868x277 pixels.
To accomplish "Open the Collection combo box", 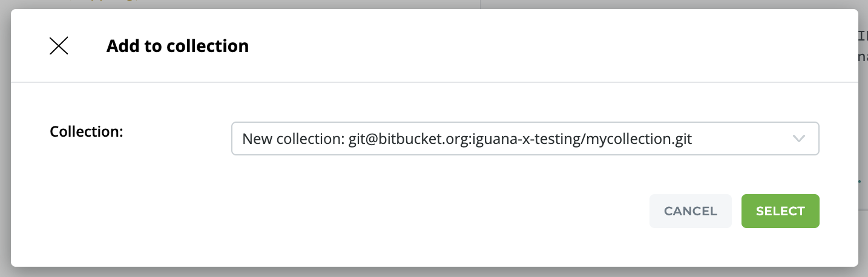I will 524,138.
